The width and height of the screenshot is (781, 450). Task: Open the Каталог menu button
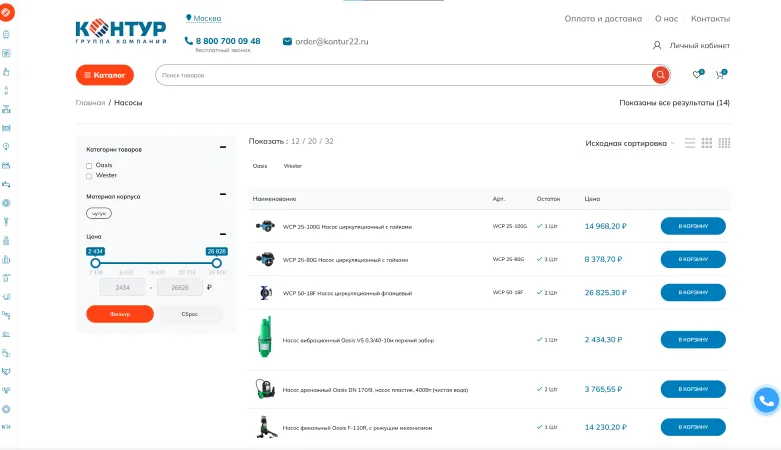click(x=105, y=75)
